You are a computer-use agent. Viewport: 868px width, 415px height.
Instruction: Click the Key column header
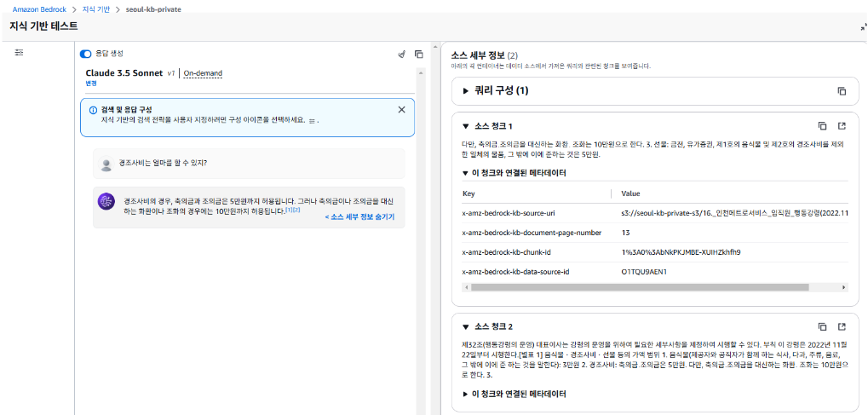[468, 194]
